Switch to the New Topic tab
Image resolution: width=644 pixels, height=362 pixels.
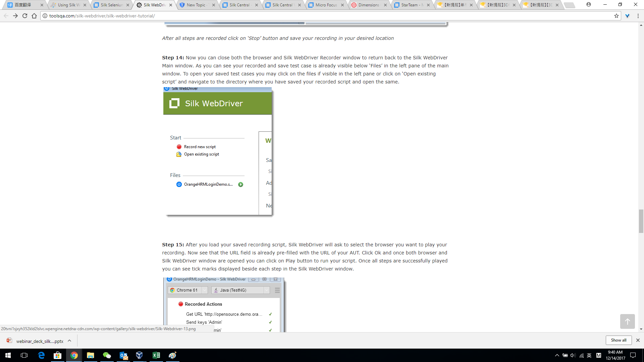(197, 5)
